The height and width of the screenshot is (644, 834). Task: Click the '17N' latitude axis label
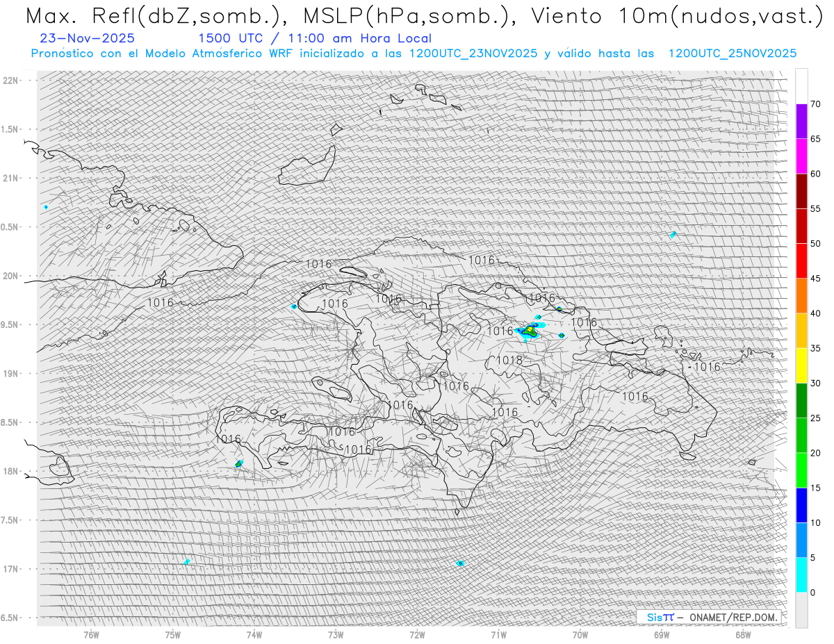[x=10, y=569]
